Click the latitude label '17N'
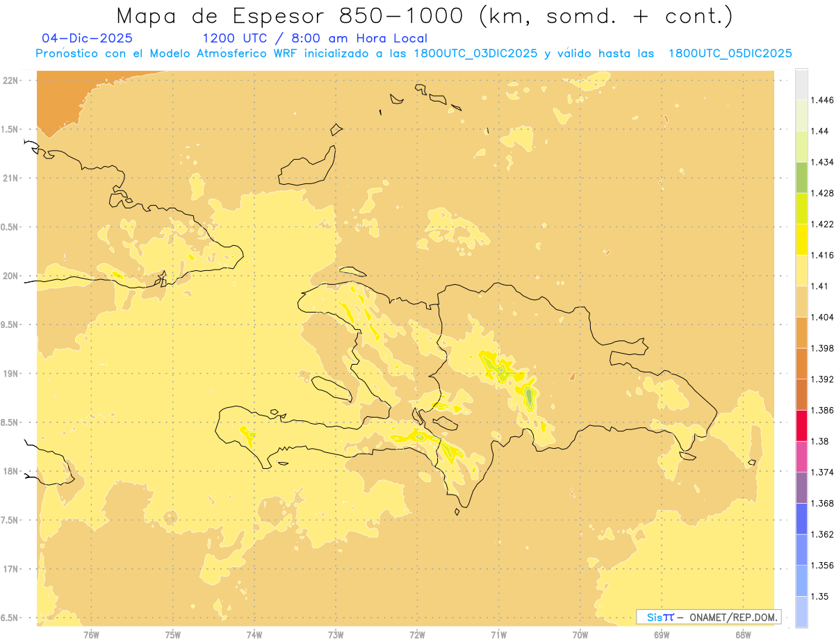Screen dimensions: 834x644 pos(10,569)
